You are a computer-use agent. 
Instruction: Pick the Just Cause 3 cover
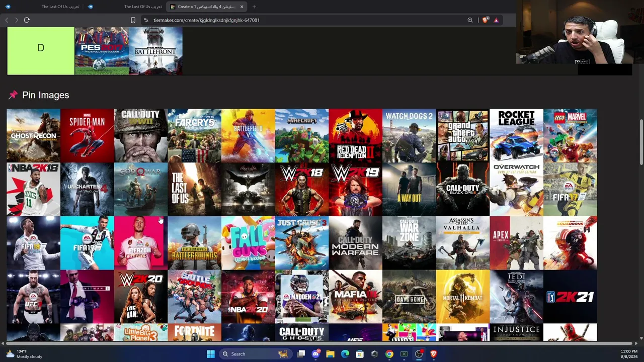point(302,243)
